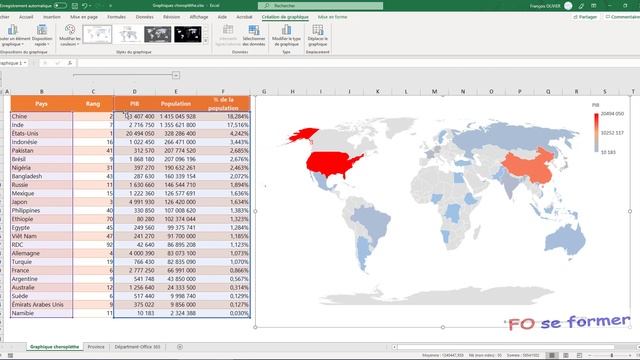The height and width of the screenshot is (360, 640).
Task: Expand the chart styles gallery
Action: [x=206, y=41]
